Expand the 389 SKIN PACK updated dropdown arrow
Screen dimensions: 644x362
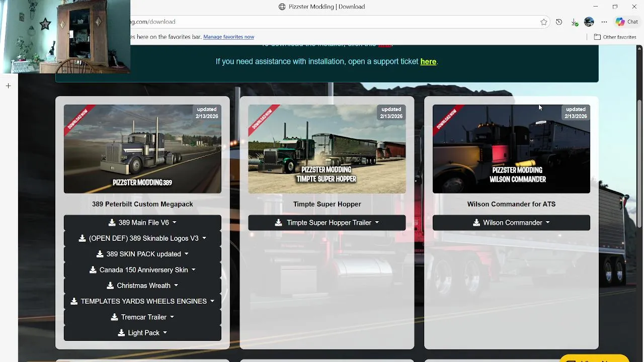pyautogui.click(x=187, y=254)
